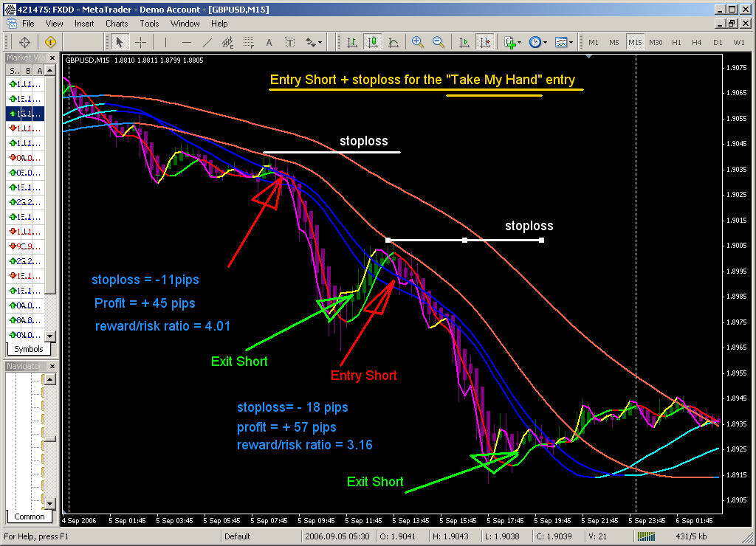Switch to W1 timeframe
Screen dimensions: 756x546
738,42
